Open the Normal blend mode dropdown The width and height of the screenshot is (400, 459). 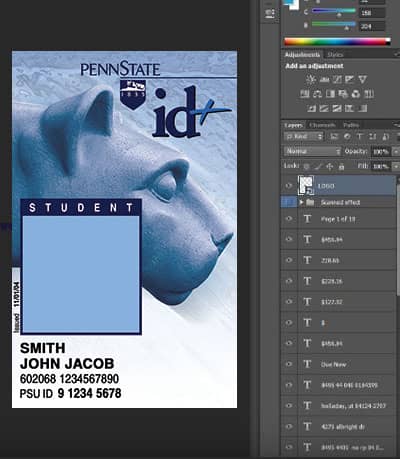pyautogui.click(x=313, y=151)
